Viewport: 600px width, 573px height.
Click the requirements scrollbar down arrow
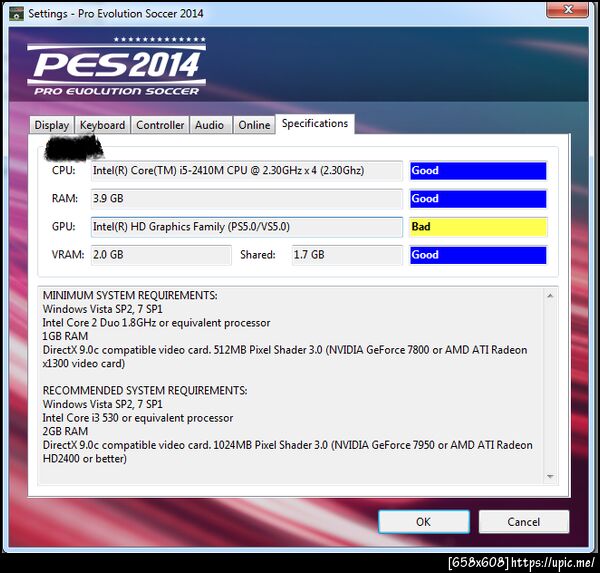pos(550,476)
